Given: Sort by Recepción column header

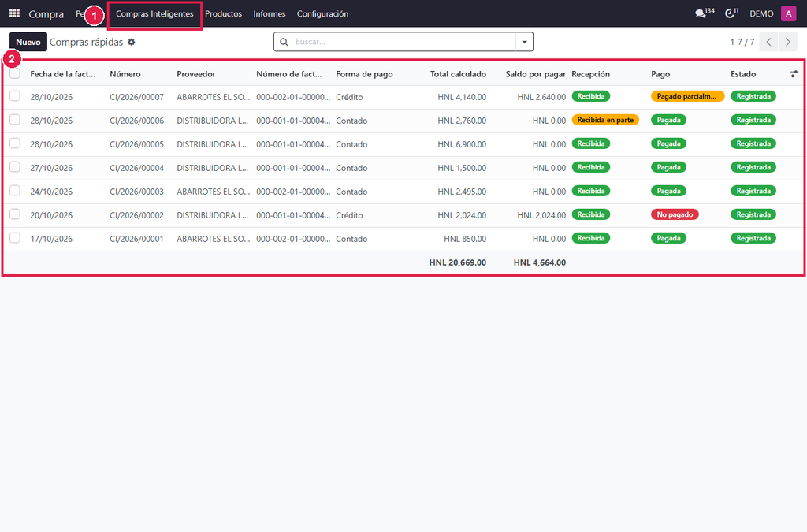Looking at the screenshot, I should point(590,74).
